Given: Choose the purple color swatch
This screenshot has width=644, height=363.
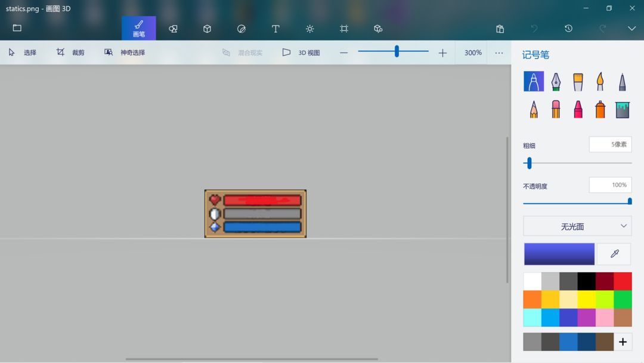Looking at the screenshot, I should [587, 318].
